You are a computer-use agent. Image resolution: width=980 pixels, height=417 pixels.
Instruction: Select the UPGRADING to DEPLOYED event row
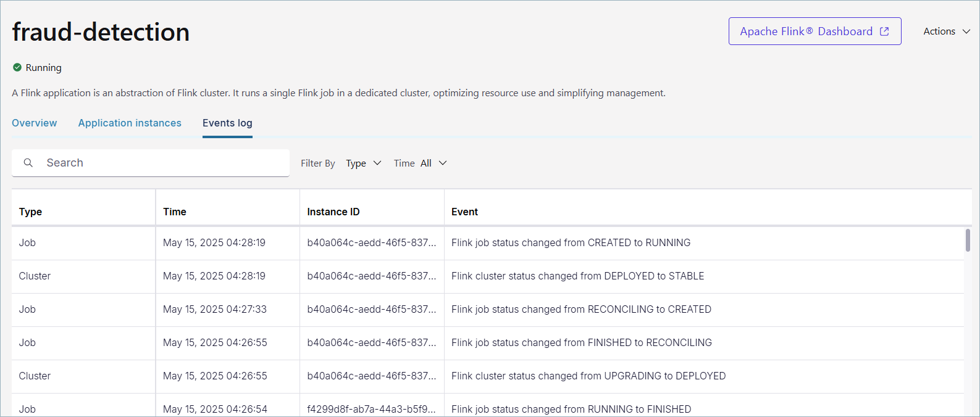(588, 376)
